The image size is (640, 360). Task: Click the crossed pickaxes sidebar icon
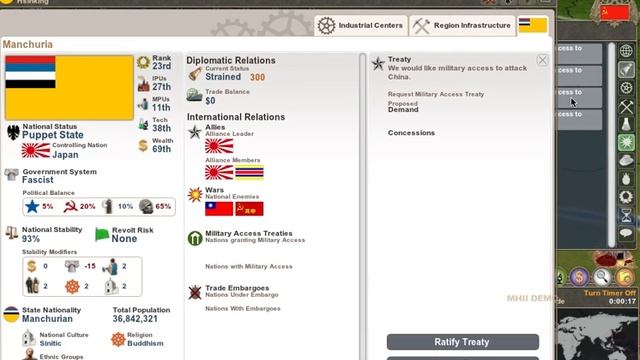click(x=626, y=107)
